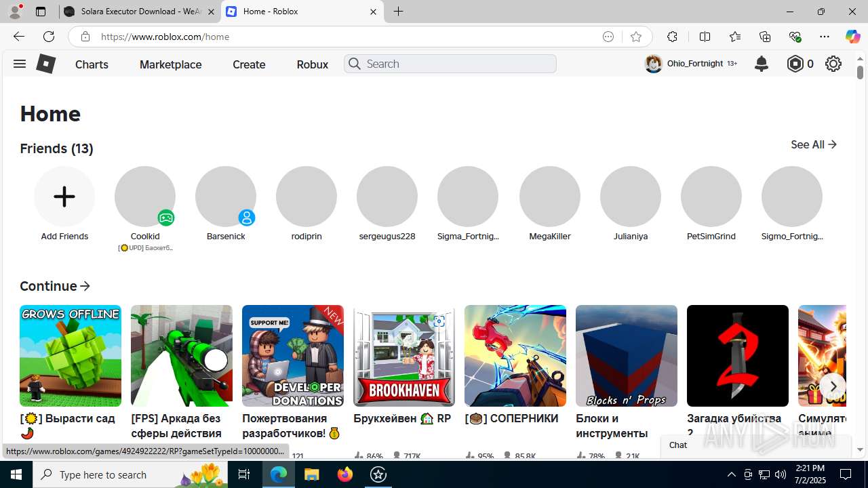This screenshot has height=488, width=868.
Task: Open the Continue section link
Action: pyautogui.click(x=55, y=286)
